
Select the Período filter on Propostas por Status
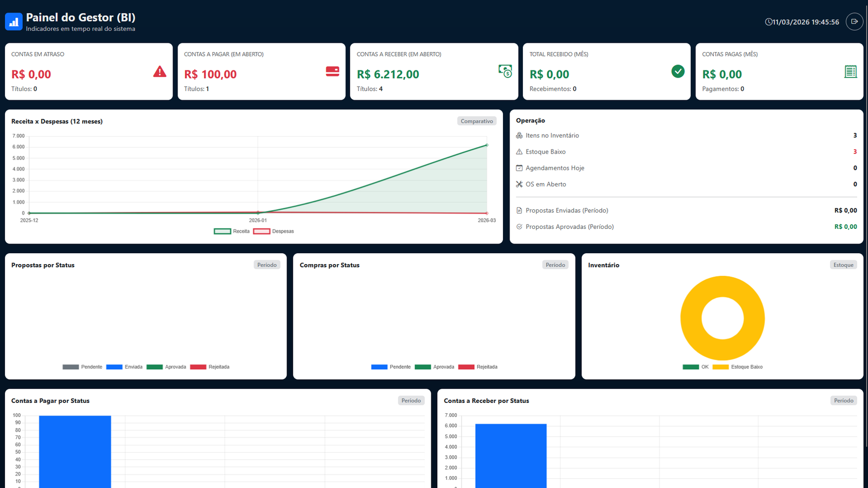click(x=267, y=265)
